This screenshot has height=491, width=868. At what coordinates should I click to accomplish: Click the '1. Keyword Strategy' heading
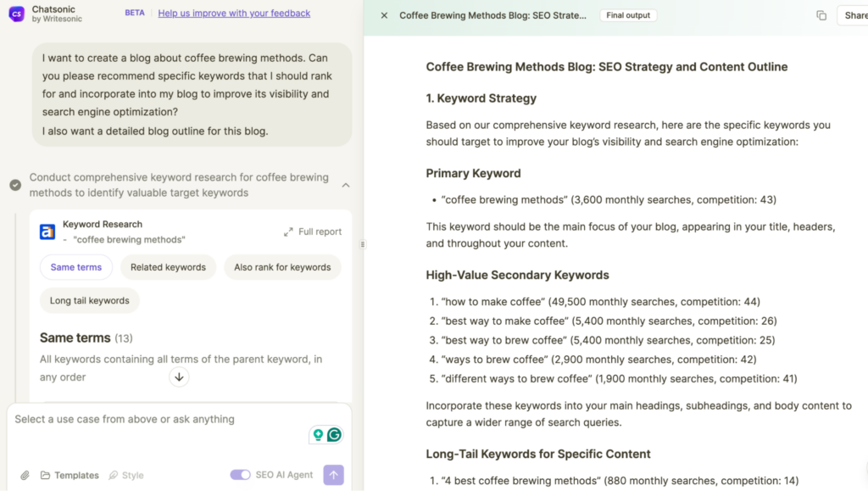coord(481,98)
